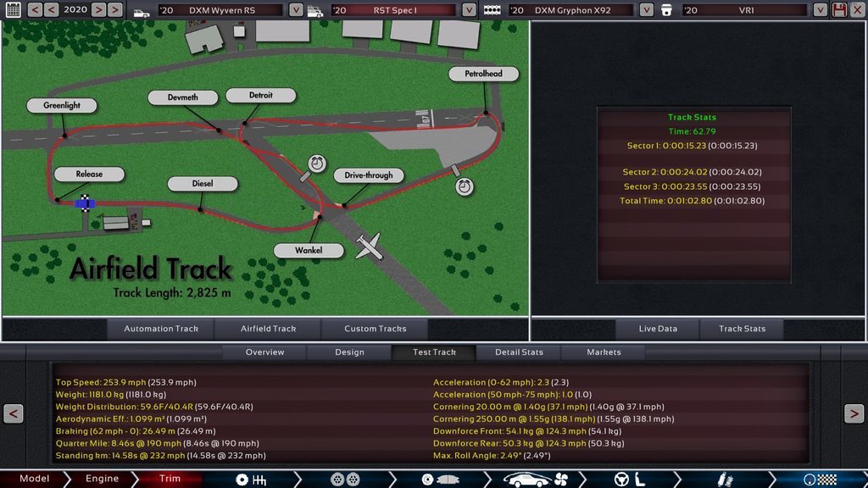This screenshot has height=488, width=868.
Task: Open the suspension spring step icon
Action: [x=725, y=479]
